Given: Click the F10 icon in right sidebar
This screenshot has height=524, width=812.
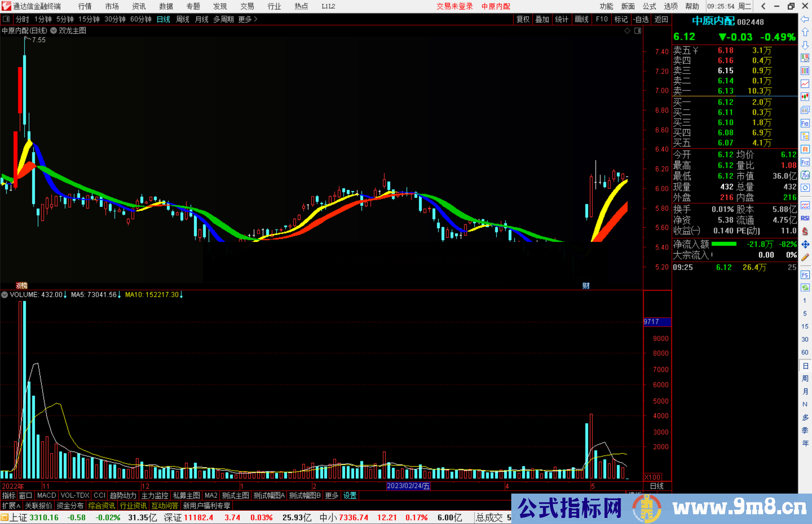Looking at the screenshot, I should coord(805,124).
